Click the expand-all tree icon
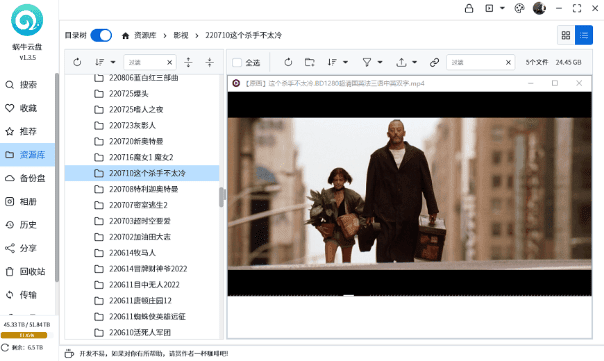Image resolution: width=604 pixels, height=361 pixels. pos(188,62)
